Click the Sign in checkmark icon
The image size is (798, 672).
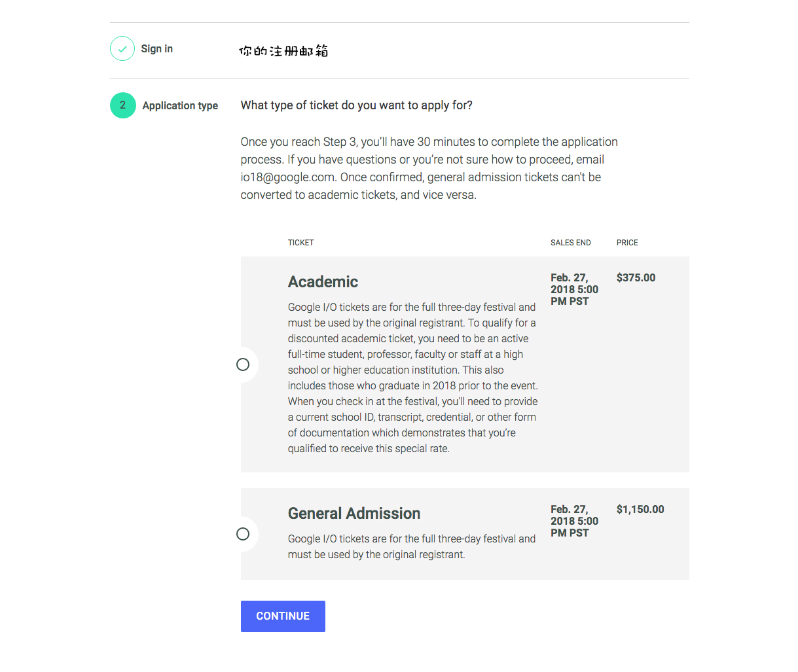click(122, 49)
